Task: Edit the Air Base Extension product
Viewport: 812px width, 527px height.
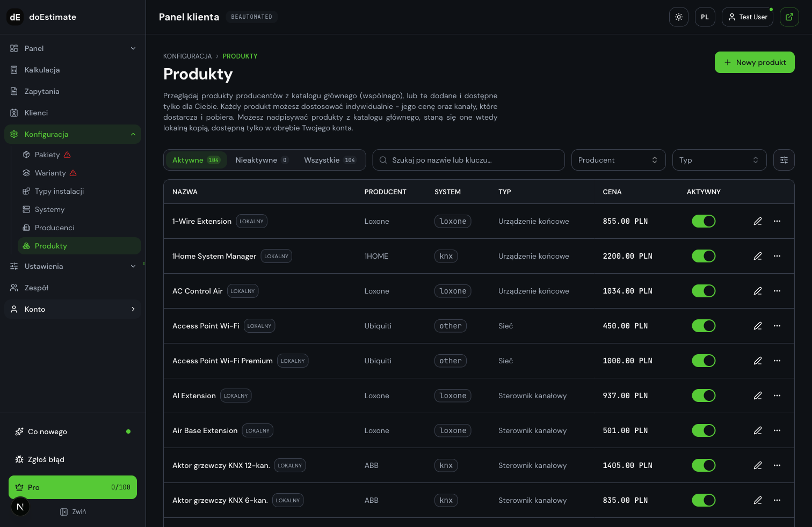Action: pos(758,430)
